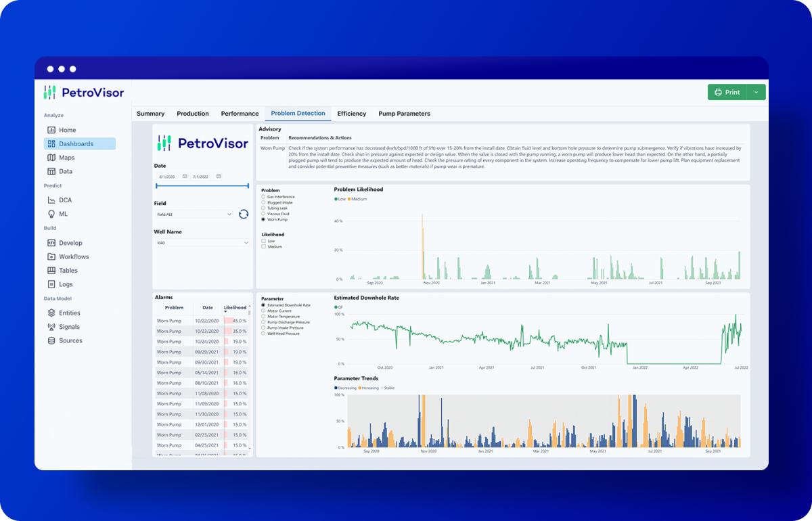
Task: Click the DCA chart icon
Action: click(x=52, y=200)
